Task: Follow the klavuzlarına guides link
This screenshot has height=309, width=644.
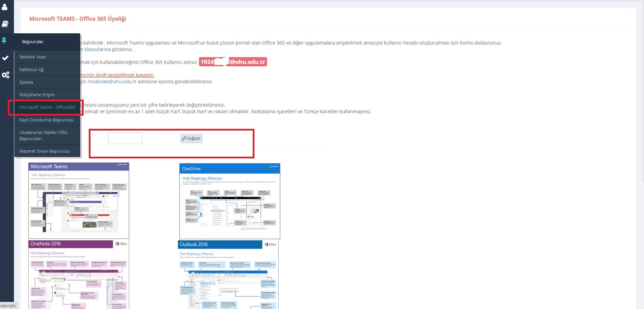Action: point(97,49)
